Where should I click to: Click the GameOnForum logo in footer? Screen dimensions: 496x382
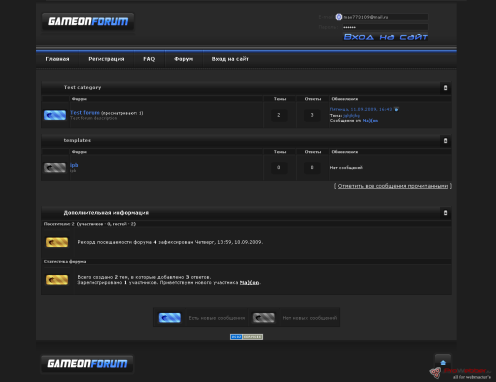(x=87, y=363)
